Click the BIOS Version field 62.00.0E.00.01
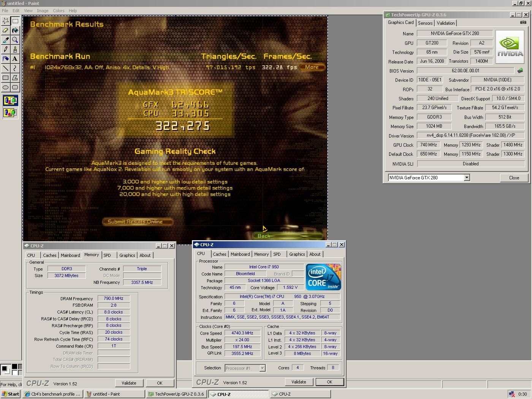This screenshot has width=532, height=399. point(465,71)
